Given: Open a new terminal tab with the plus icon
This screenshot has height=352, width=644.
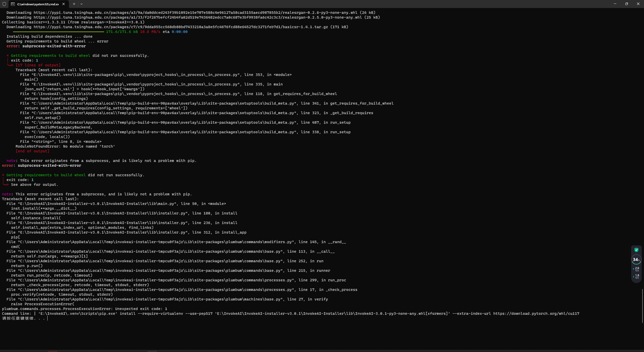Looking at the screenshot, I should point(74,4).
